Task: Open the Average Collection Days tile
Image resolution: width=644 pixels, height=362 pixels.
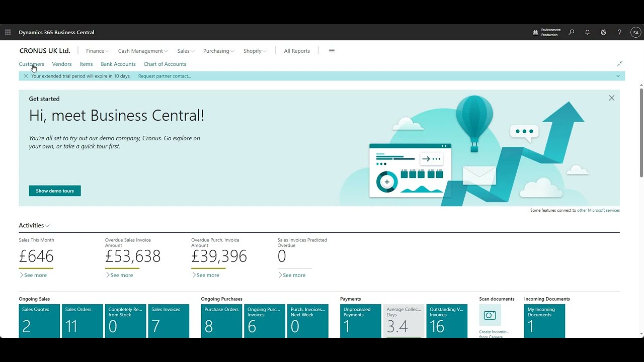Action: tap(404, 321)
